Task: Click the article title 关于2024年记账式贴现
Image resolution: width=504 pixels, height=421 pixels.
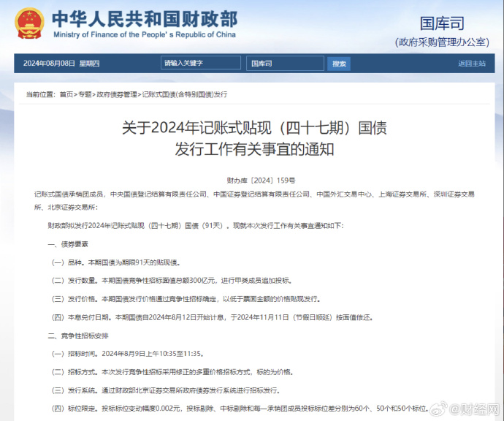Action: 254,138
